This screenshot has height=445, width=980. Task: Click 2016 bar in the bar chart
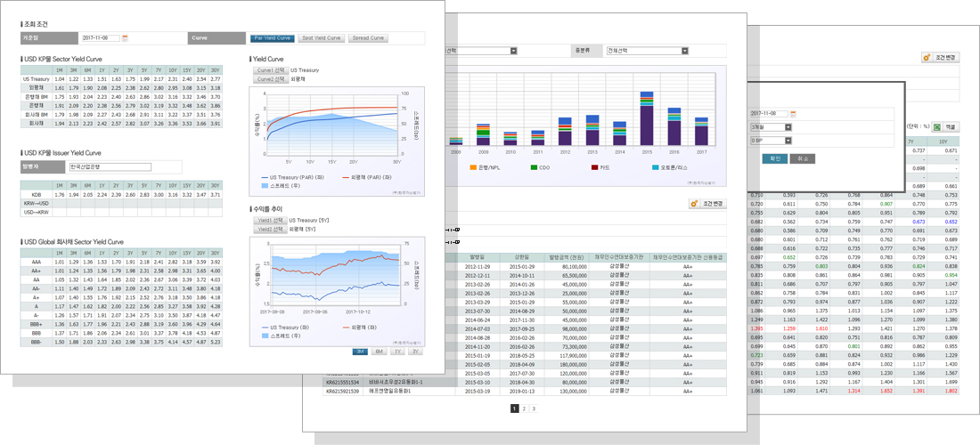pos(674,126)
